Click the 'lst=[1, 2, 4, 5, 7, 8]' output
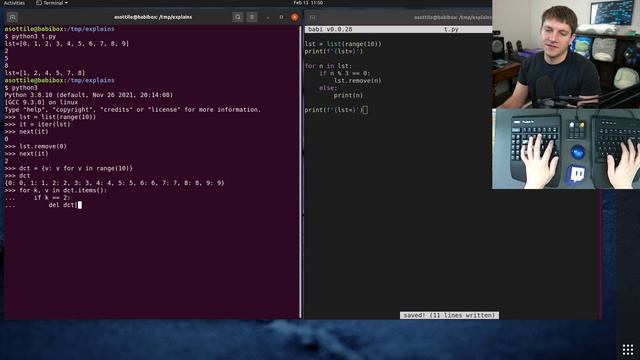Image resolution: width=640 pixels, height=360 pixels. [45, 73]
